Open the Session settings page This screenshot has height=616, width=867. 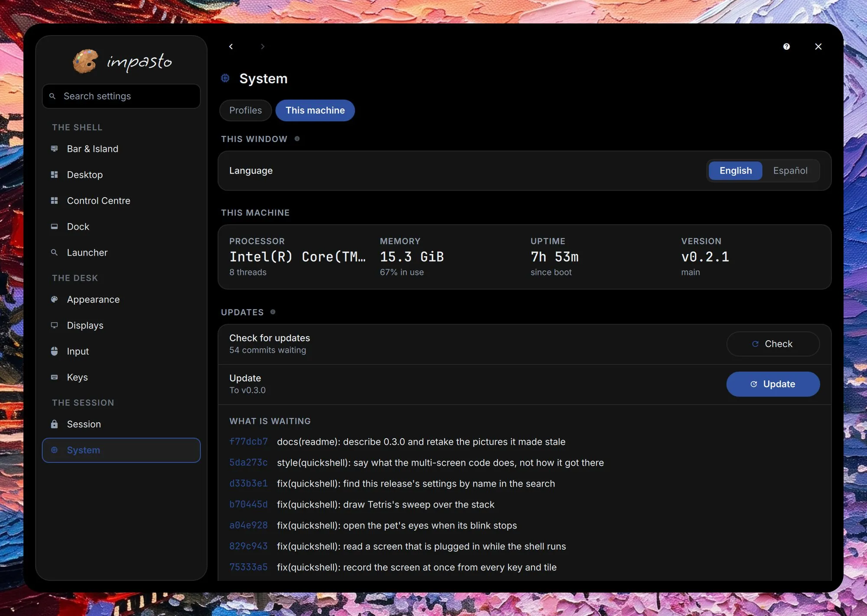click(x=121, y=424)
